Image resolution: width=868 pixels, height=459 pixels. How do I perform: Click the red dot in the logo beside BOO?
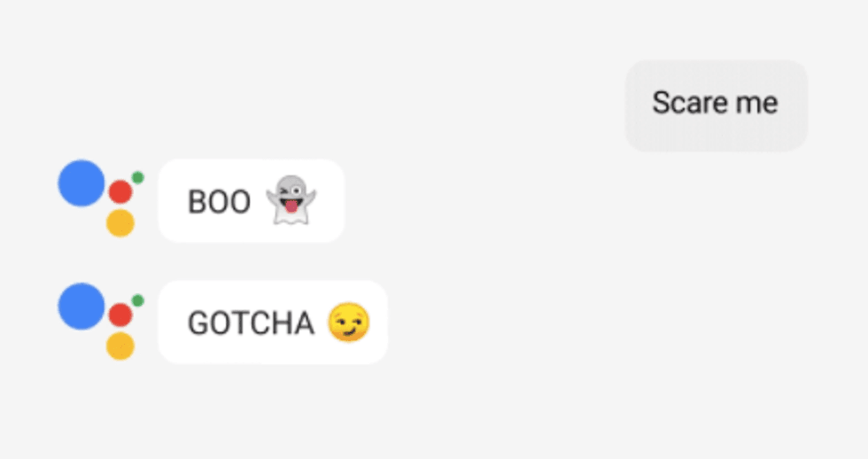coord(120,192)
